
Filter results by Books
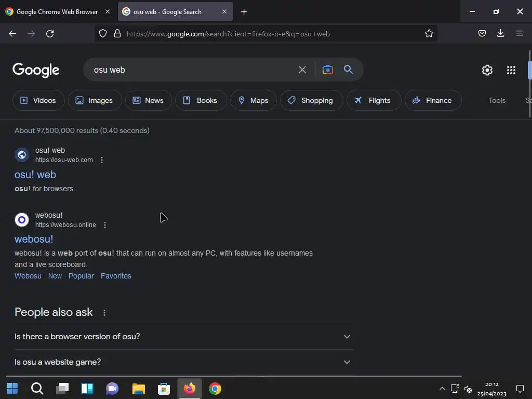tap(201, 100)
